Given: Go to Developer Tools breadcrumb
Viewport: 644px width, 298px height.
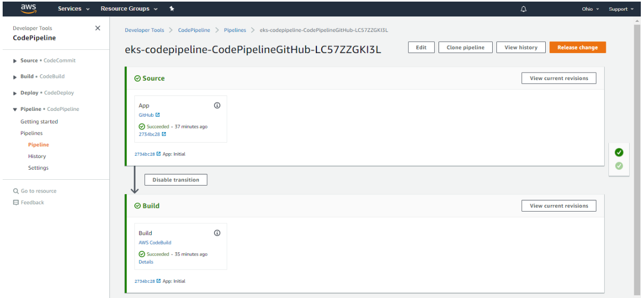Looking at the screenshot, I should coord(144,30).
